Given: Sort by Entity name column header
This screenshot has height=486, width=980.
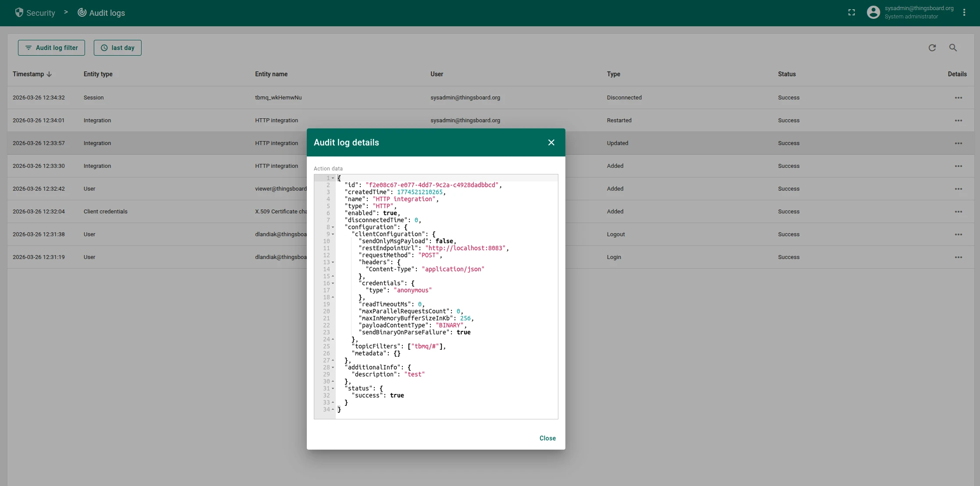Looking at the screenshot, I should (x=271, y=74).
